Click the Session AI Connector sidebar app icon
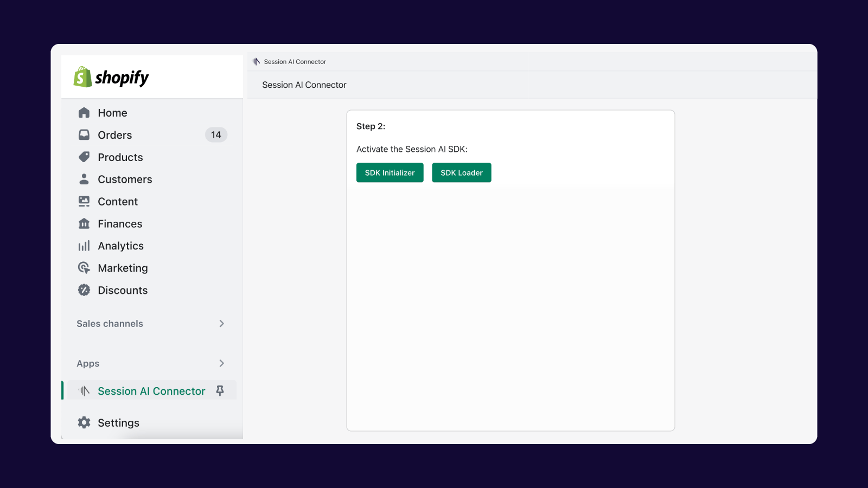This screenshot has width=868, height=488. [84, 391]
